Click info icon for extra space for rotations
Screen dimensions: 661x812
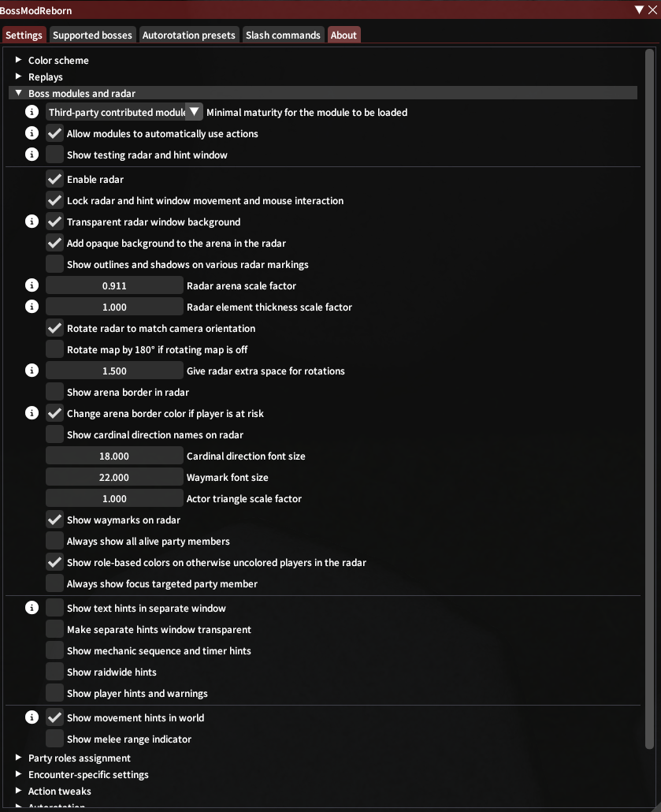point(32,371)
